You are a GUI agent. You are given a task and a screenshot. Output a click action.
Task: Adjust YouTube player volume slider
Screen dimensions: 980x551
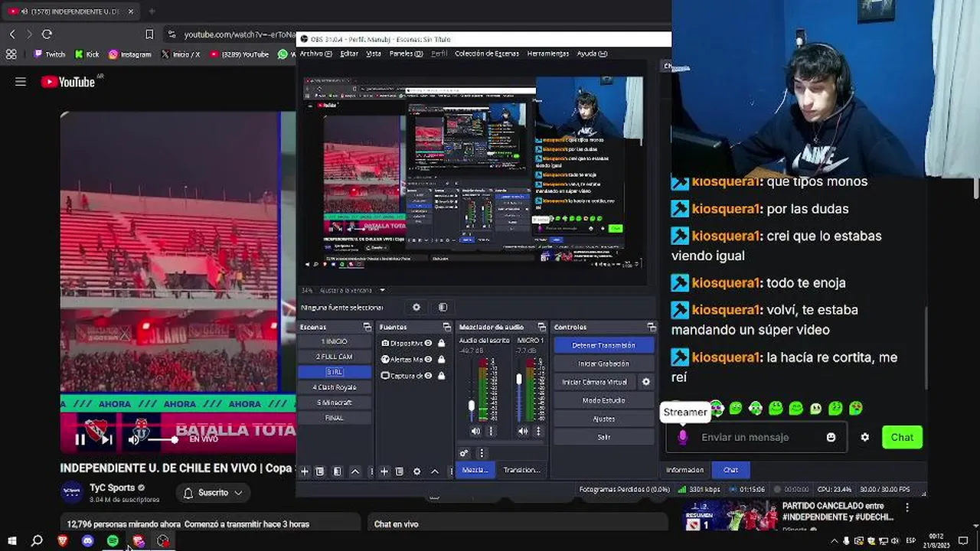coord(162,439)
